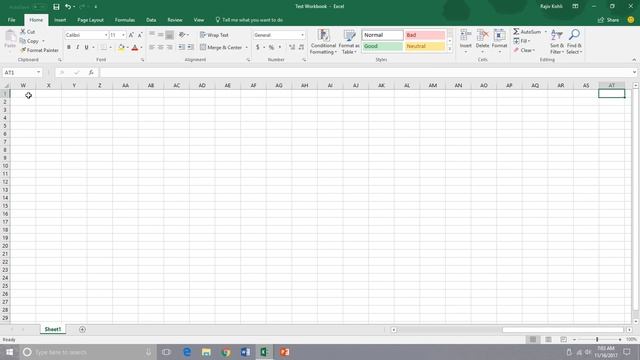Switch to the Review tab

[x=175, y=20]
